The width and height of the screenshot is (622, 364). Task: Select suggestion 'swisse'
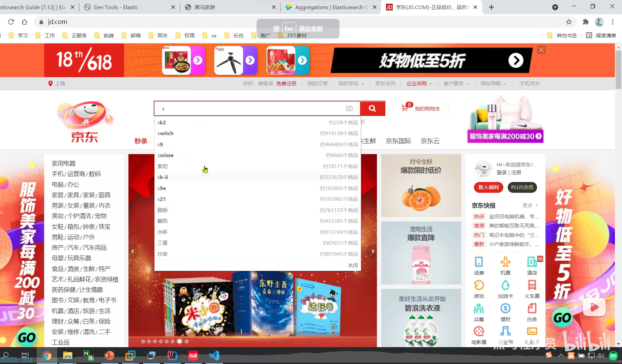tap(258, 155)
